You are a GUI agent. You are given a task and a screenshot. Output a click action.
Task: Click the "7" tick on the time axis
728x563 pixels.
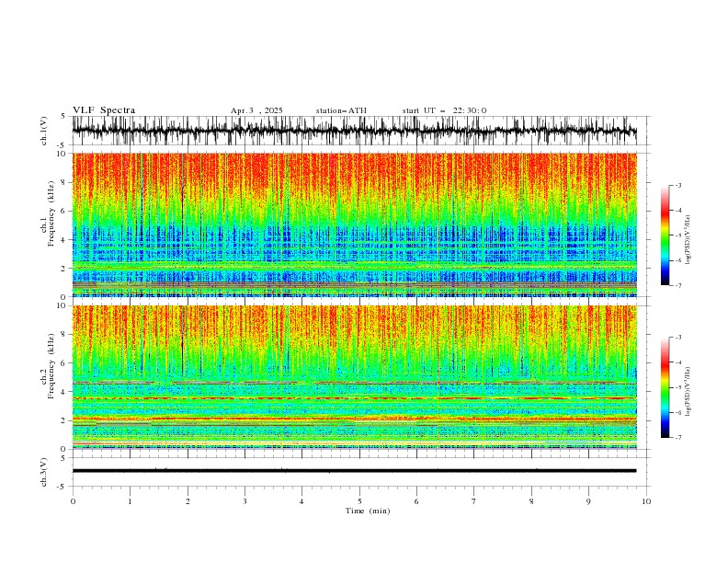[474, 501]
